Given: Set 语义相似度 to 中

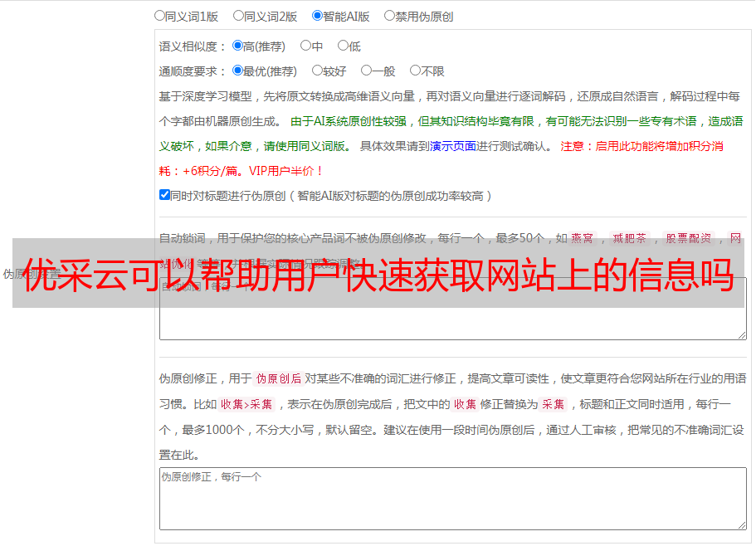Looking at the screenshot, I should [305, 46].
